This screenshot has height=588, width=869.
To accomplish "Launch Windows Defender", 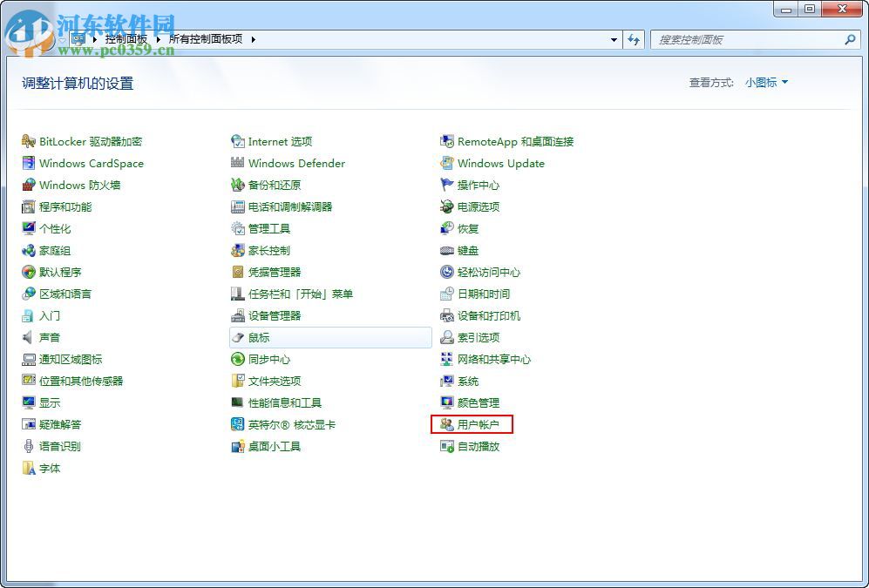I will (295, 163).
